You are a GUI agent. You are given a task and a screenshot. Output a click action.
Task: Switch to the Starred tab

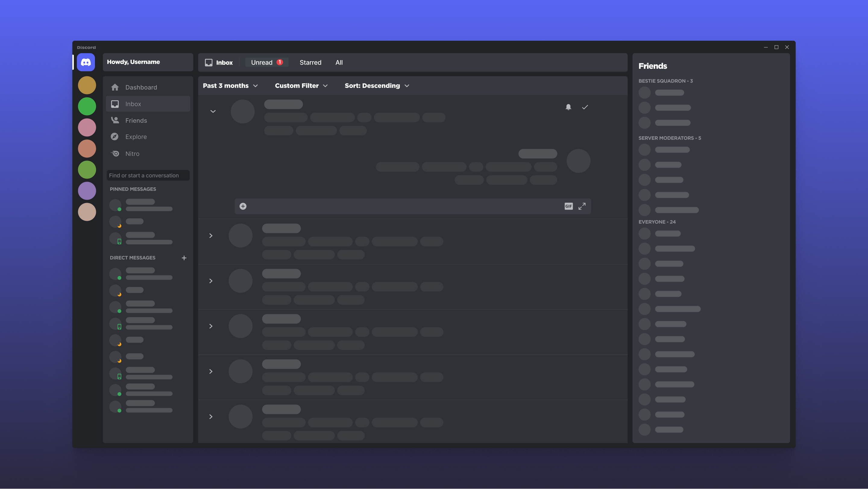[310, 62]
